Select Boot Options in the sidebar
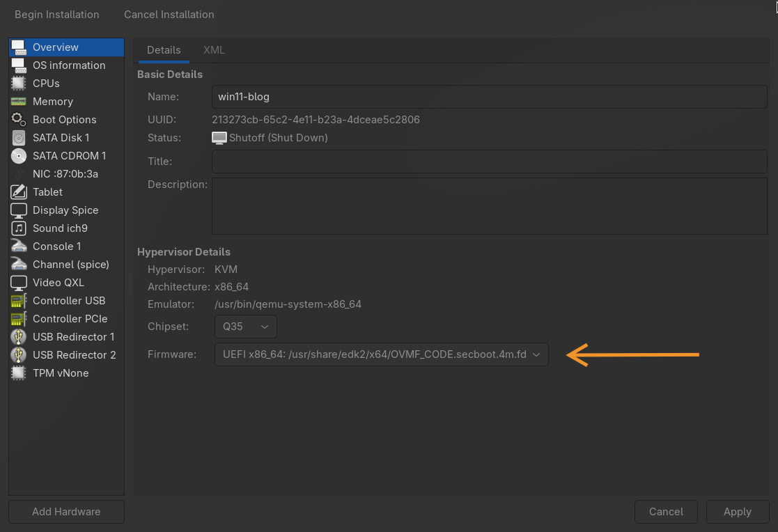Screen dimensions: 778x532 pos(64,119)
